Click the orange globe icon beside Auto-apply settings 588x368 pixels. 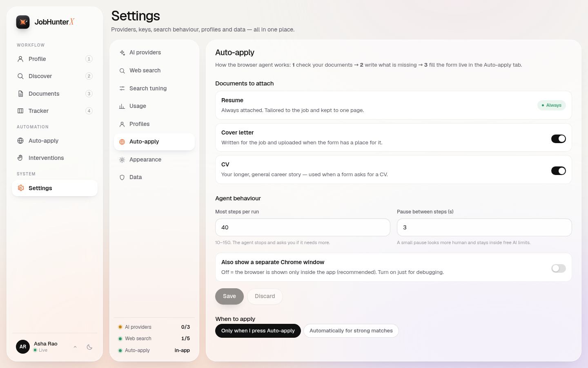pos(122,142)
